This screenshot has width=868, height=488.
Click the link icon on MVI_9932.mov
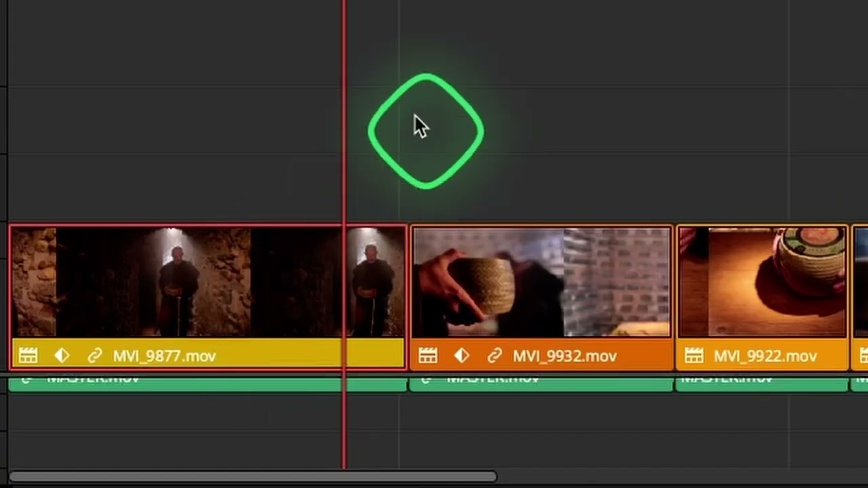[x=494, y=355]
